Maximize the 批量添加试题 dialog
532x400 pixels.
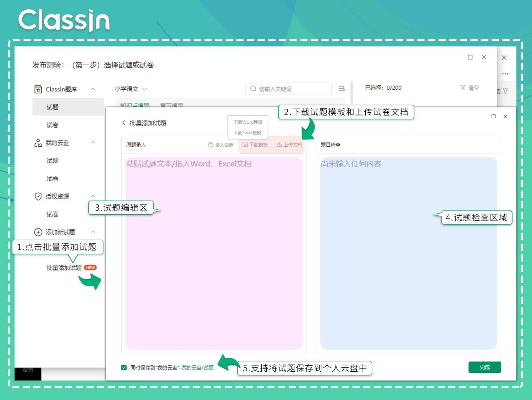click(x=493, y=117)
